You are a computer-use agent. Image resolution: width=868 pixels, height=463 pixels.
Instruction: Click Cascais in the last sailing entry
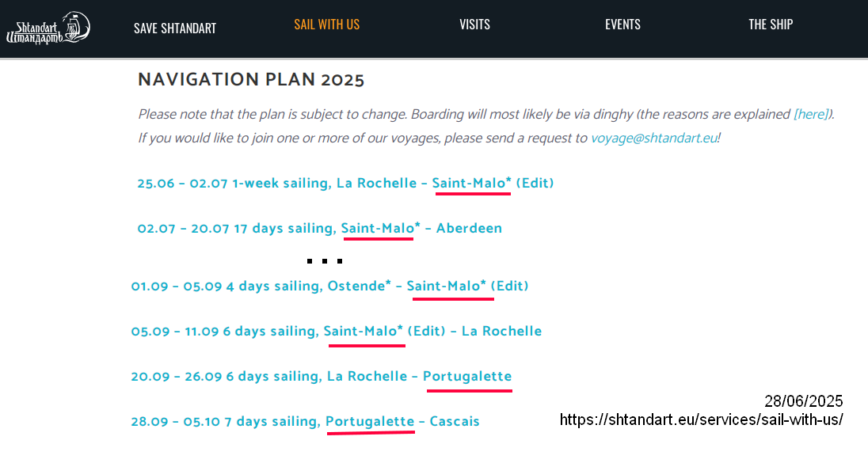pos(455,422)
